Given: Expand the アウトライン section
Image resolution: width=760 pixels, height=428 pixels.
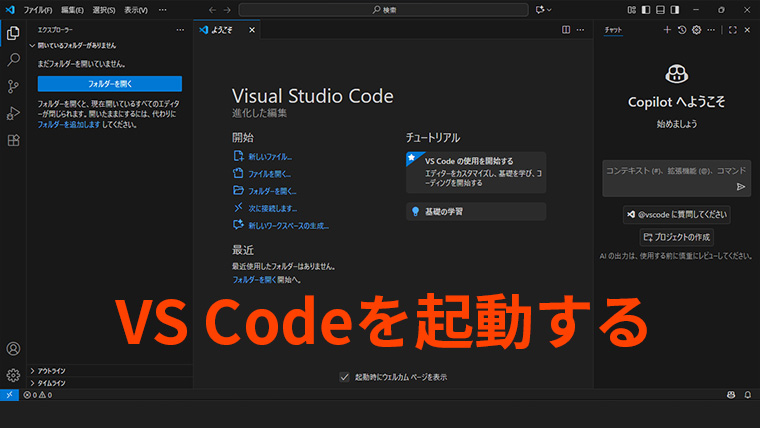Looking at the screenshot, I should (x=52, y=370).
